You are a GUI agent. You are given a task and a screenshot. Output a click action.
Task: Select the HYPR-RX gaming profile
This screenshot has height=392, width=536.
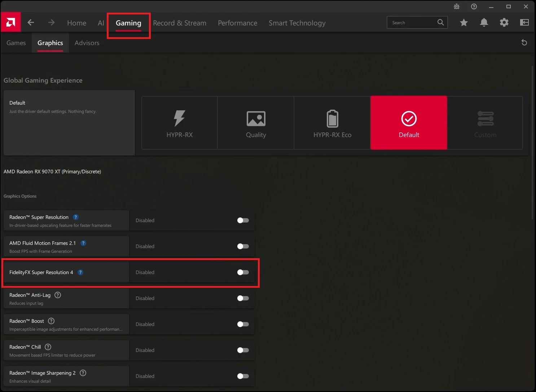coord(179,123)
